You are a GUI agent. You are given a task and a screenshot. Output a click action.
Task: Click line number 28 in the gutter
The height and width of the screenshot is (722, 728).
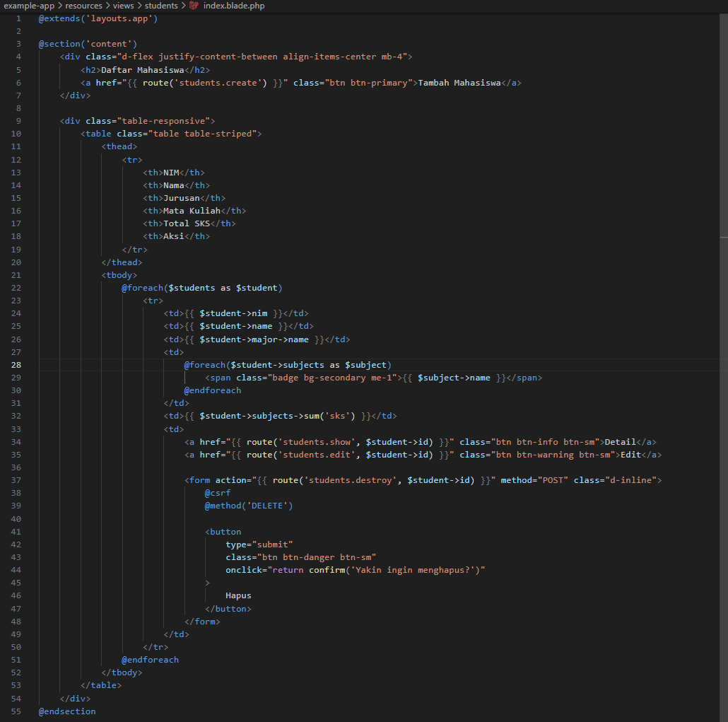point(16,365)
